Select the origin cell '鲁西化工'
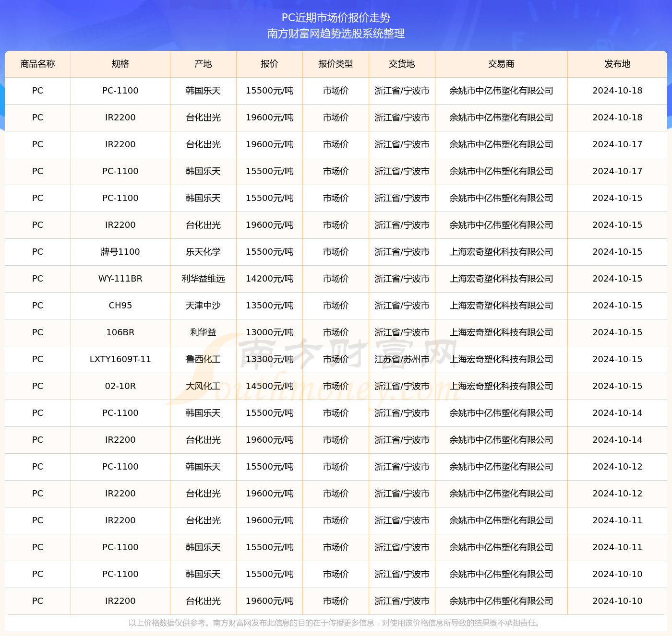The width and height of the screenshot is (672, 636). (203, 359)
